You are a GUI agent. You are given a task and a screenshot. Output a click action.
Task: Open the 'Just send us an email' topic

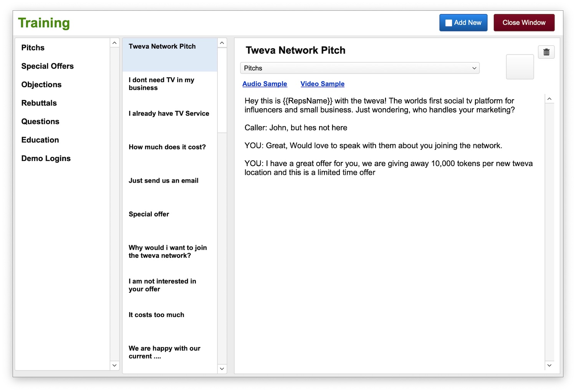point(164,181)
